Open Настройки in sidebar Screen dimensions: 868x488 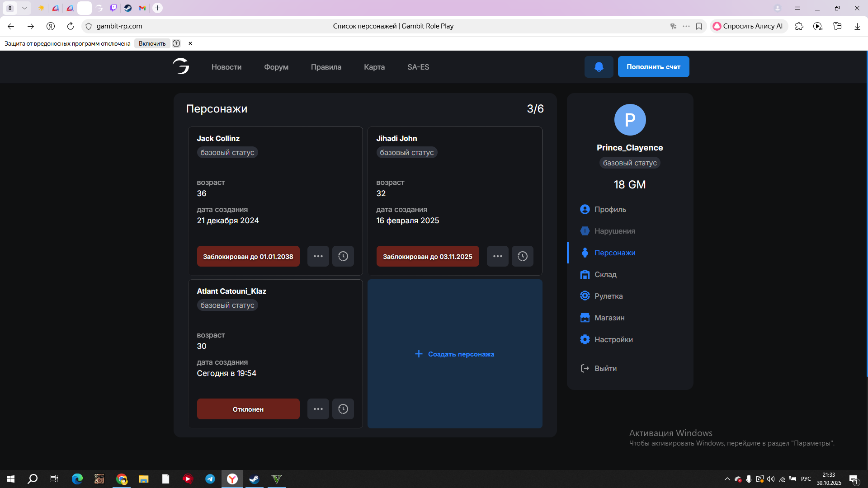613,339
